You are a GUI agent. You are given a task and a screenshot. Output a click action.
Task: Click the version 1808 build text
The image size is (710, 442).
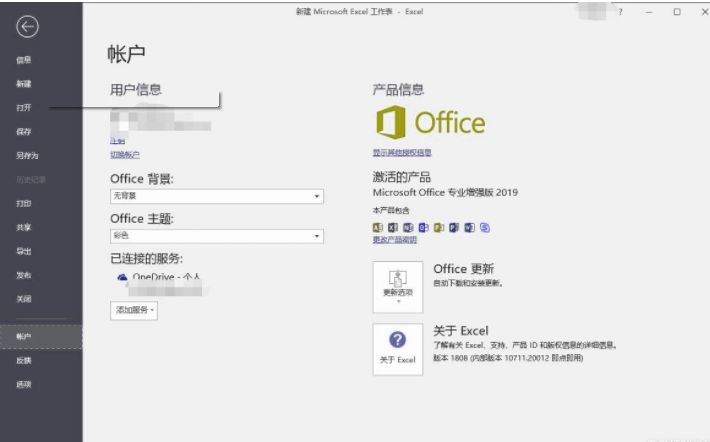point(508,358)
